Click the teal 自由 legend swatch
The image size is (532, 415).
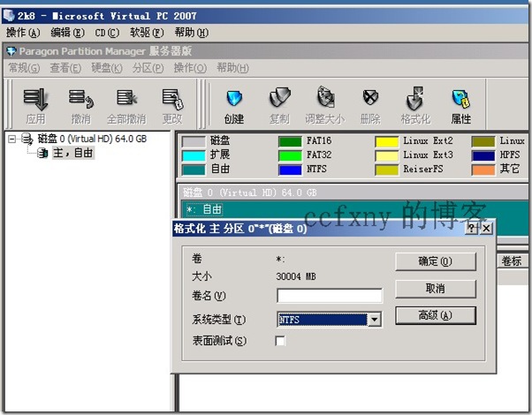[194, 170]
